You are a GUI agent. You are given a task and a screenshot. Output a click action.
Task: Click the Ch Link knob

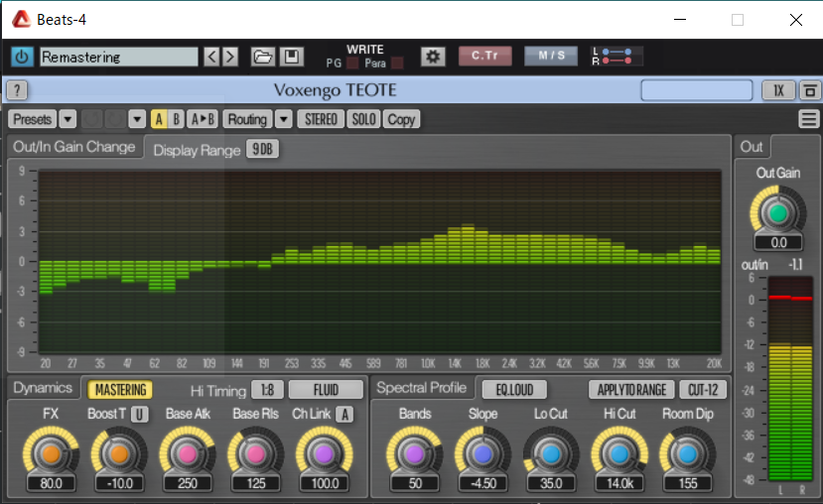(325, 453)
